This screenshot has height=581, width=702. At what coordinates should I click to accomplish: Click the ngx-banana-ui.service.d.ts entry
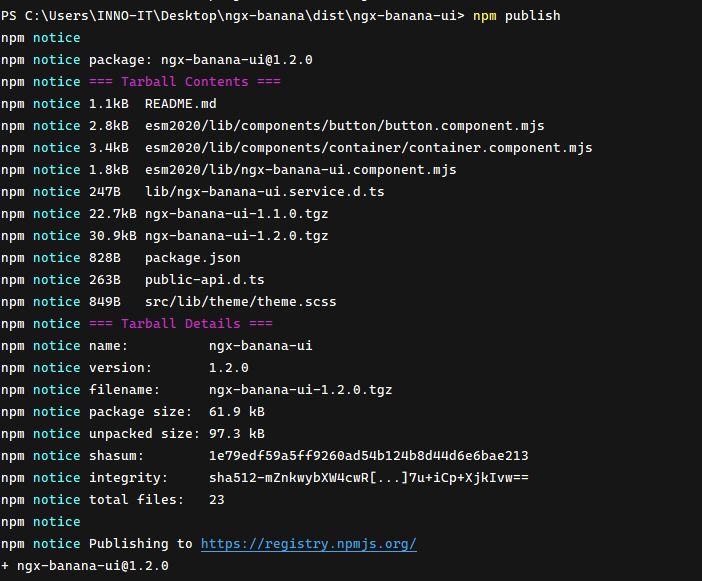(x=265, y=192)
